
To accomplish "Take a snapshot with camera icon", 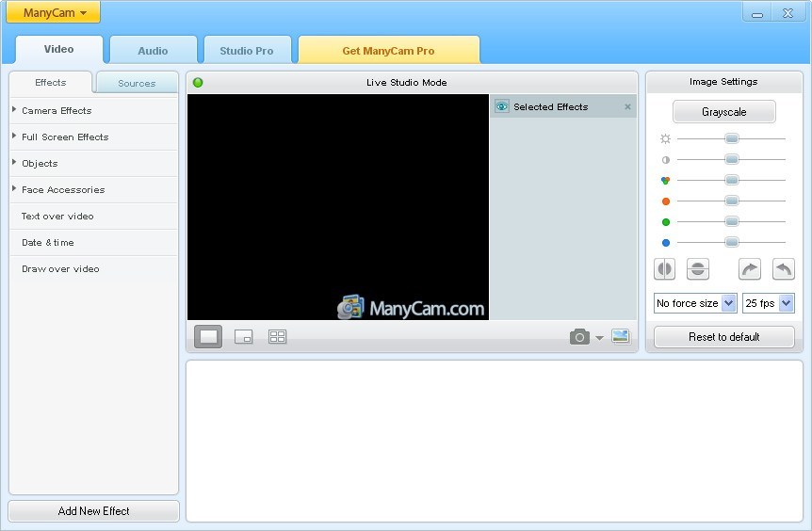I will pos(579,337).
